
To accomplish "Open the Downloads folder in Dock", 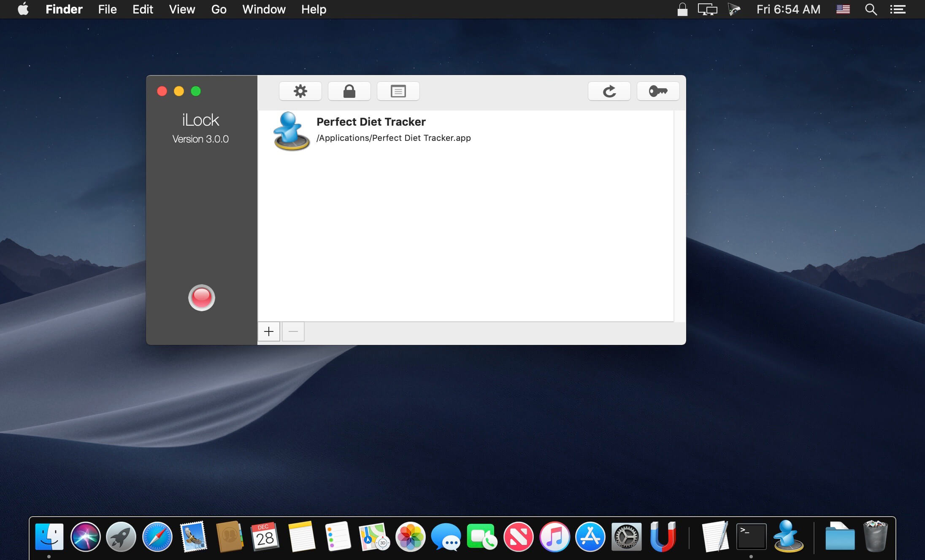I will 840,537.
